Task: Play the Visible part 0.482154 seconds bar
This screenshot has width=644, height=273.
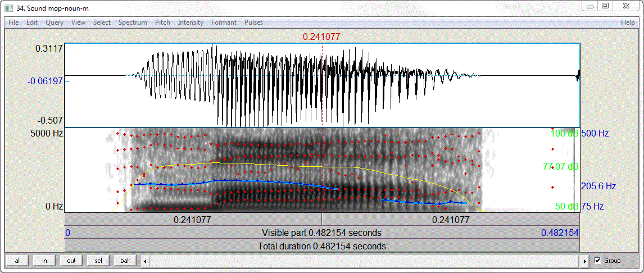Action: (x=322, y=233)
